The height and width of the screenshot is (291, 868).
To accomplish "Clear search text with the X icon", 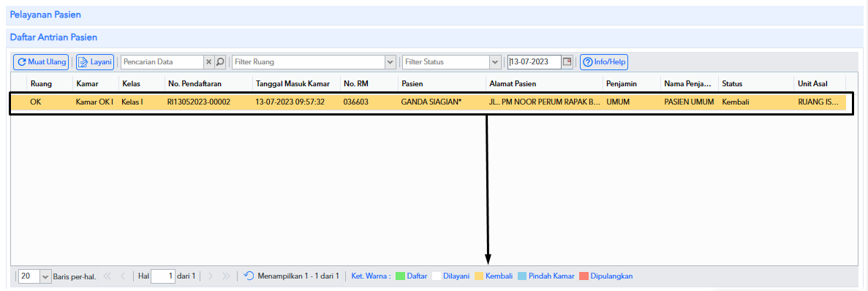I will point(209,62).
